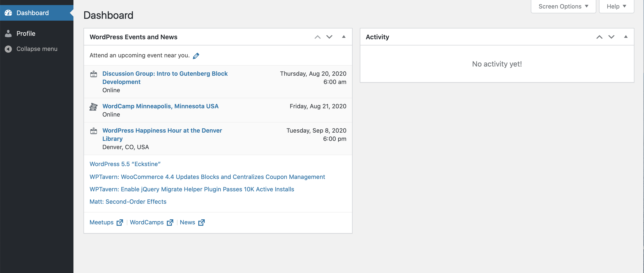Image resolution: width=644 pixels, height=273 pixels.
Task: Open the Help dropdown tab
Action: (616, 6)
